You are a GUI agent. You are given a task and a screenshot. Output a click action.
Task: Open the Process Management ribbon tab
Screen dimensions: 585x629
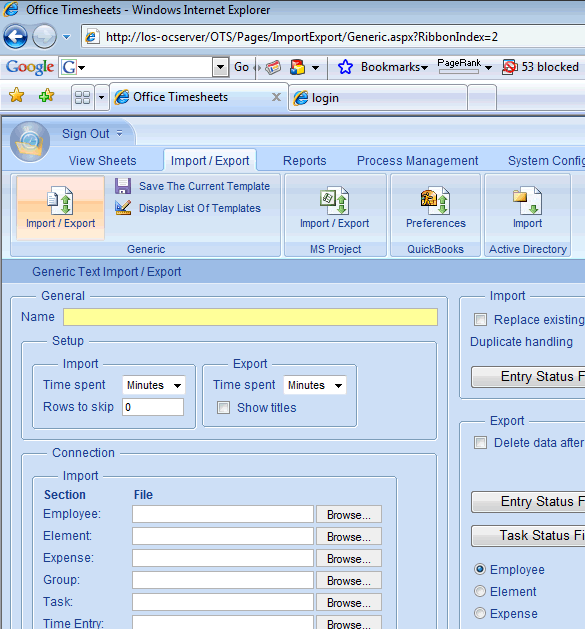tap(417, 160)
